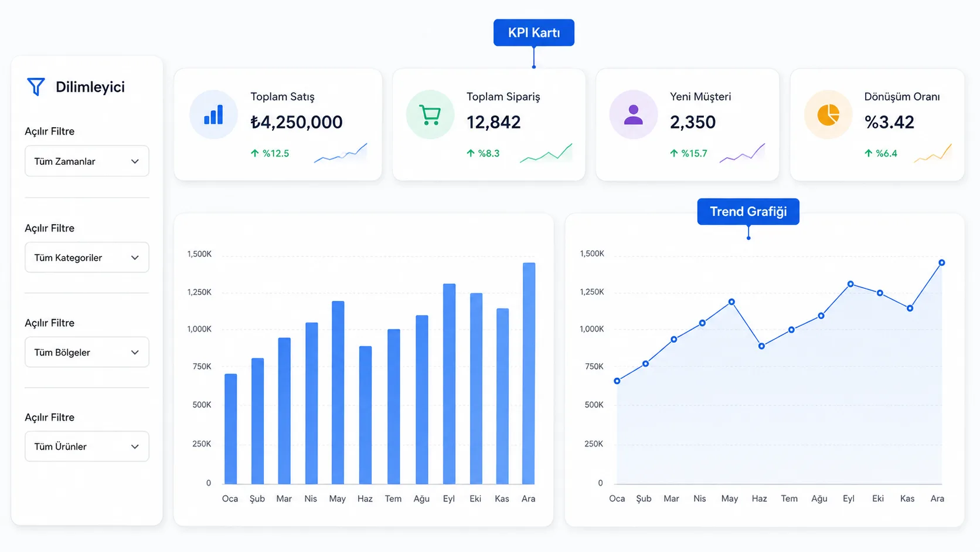Click the 750K label on trend chart axis
980x552 pixels.
[x=594, y=367]
